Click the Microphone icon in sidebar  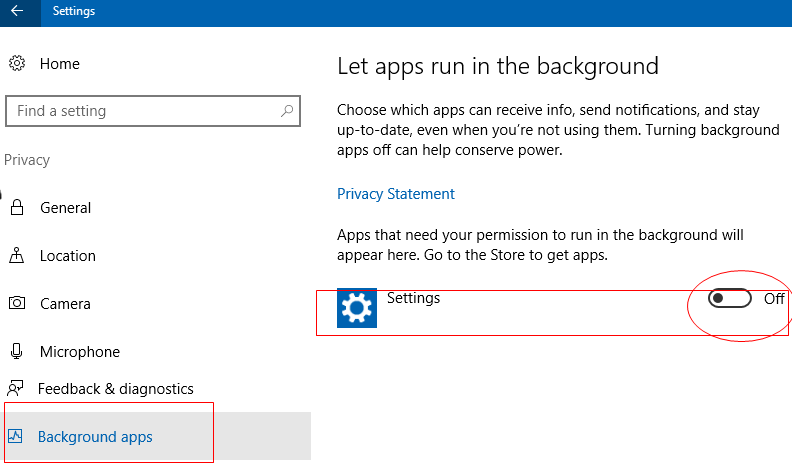pyautogui.click(x=16, y=351)
